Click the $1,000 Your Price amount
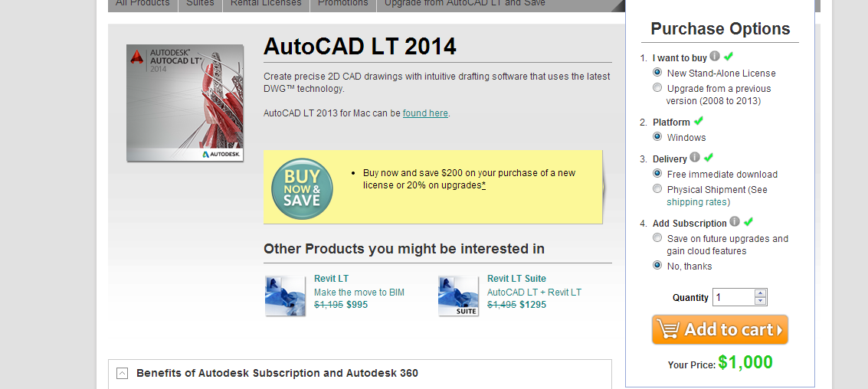The width and height of the screenshot is (868, 389). pos(745,362)
